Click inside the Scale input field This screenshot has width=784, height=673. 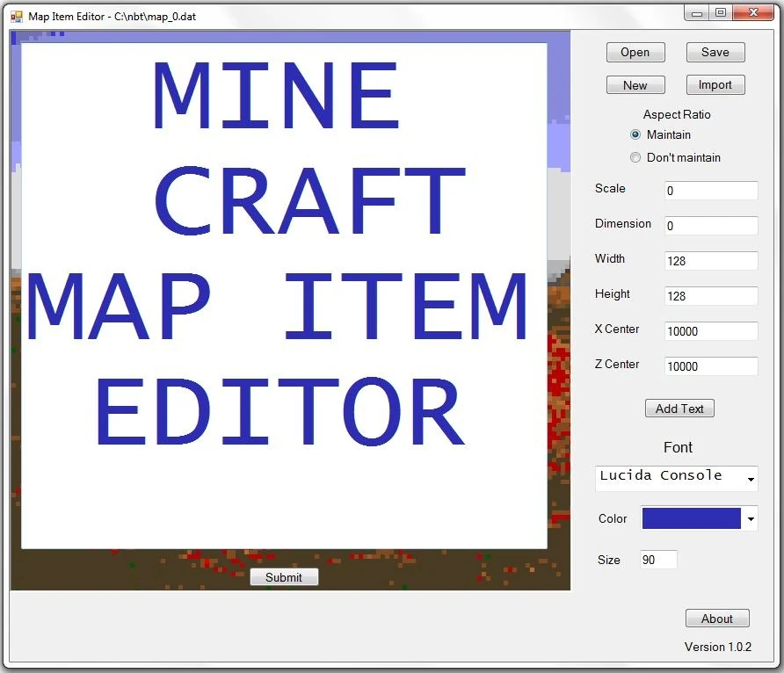point(710,191)
